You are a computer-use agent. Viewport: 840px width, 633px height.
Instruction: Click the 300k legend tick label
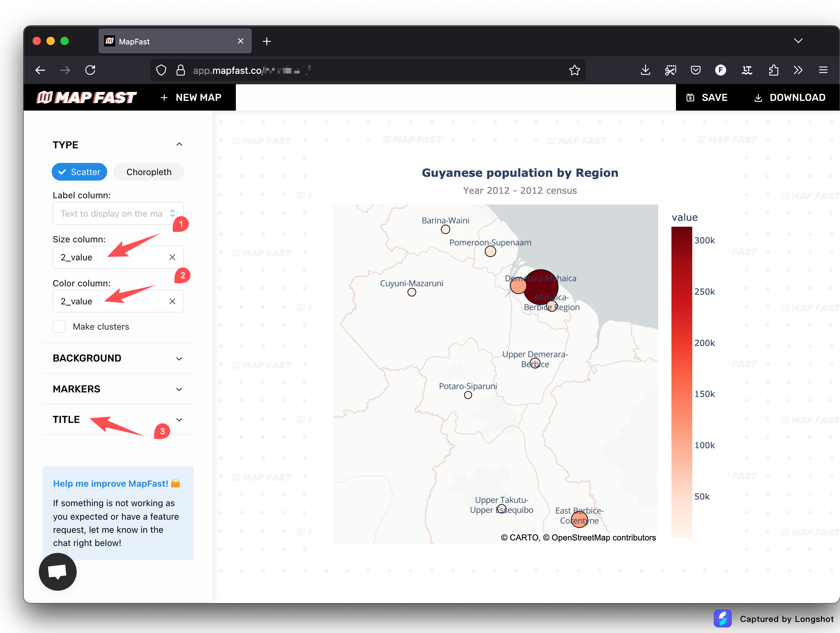tap(704, 240)
